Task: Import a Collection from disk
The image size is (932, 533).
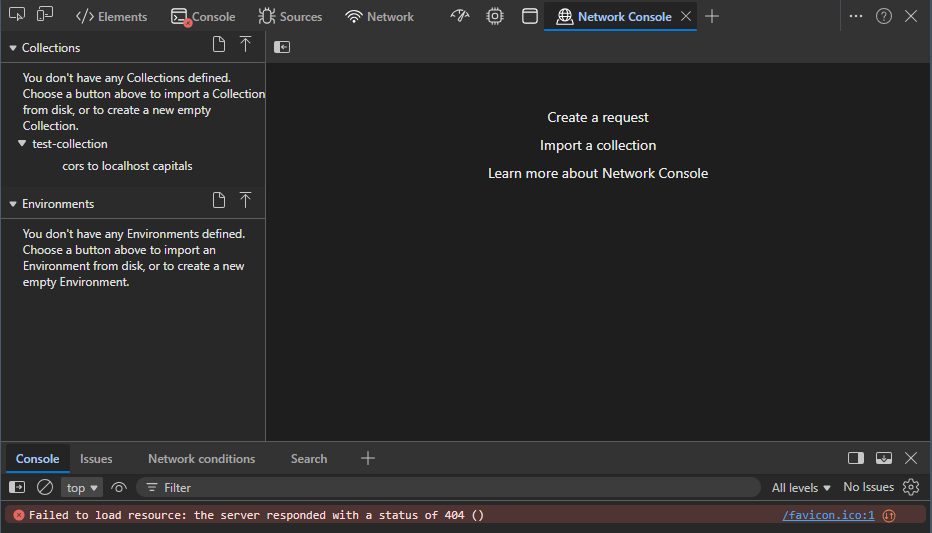Action: coord(245,45)
